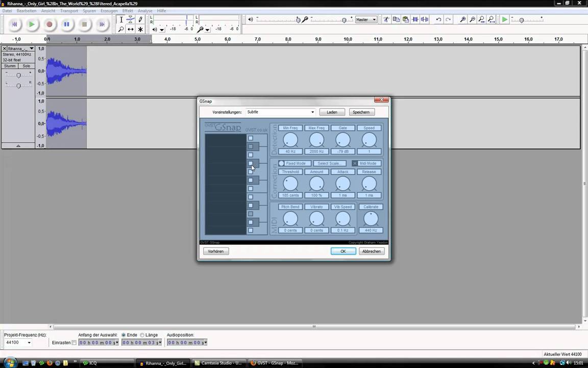Select the Ende radio button
The height and width of the screenshot is (368, 588).
124,335
